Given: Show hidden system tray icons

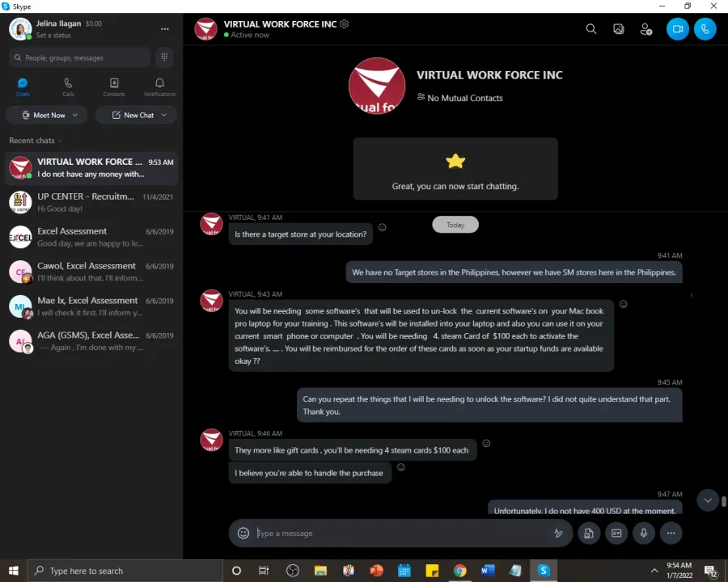Looking at the screenshot, I should [x=654, y=571].
